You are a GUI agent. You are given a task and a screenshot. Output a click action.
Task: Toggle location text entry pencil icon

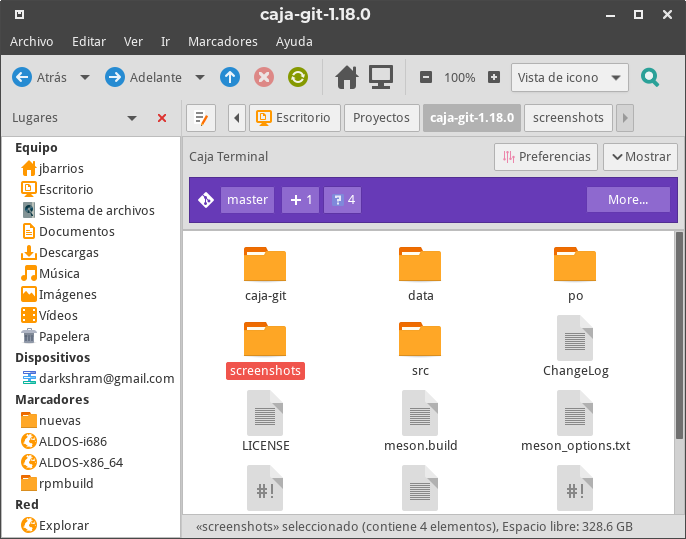coord(201,118)
